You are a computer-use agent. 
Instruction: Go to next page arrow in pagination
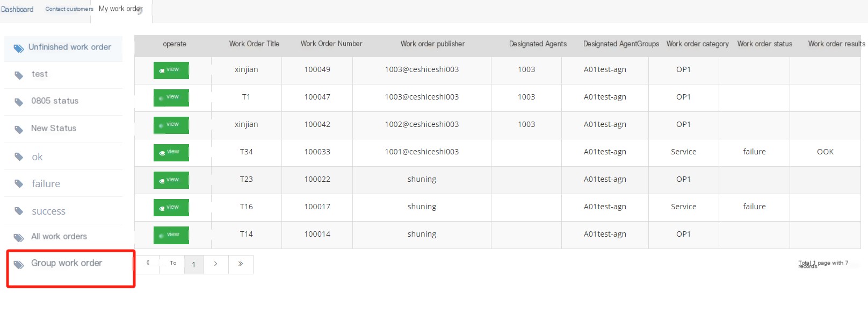pyautogui.click(x=215, y=264)
